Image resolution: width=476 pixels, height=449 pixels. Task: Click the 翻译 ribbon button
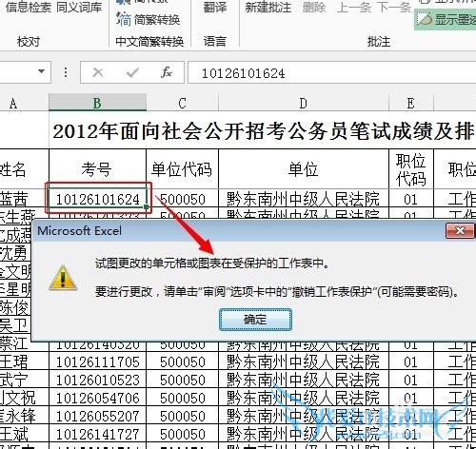click(x=215, y=7)
